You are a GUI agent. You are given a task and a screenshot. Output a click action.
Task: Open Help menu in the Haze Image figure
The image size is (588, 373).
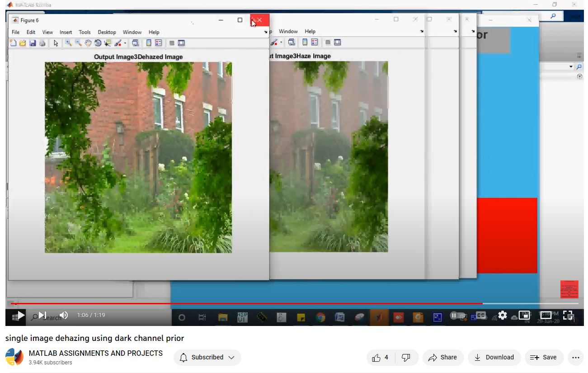(x=310, y=31)
